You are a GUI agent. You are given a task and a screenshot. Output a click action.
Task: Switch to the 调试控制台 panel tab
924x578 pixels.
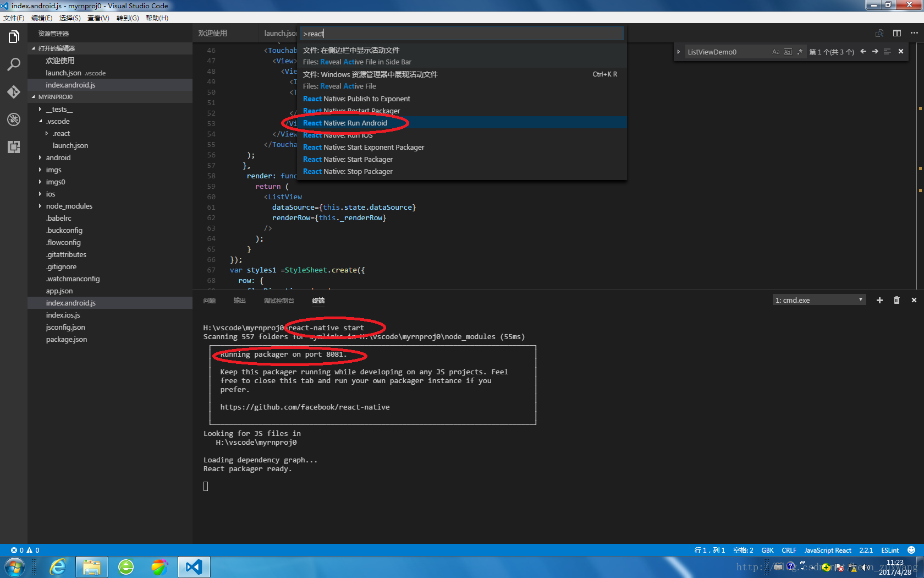pos(279,301)
